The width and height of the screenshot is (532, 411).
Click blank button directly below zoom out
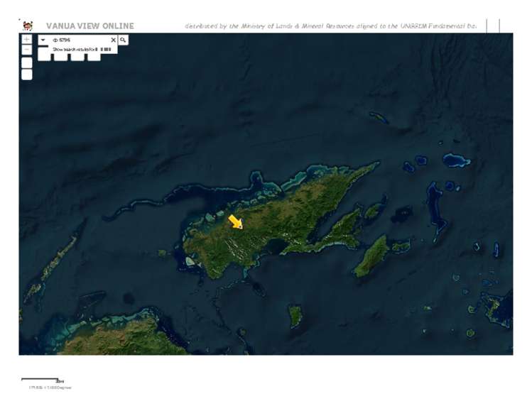[26, 62]
